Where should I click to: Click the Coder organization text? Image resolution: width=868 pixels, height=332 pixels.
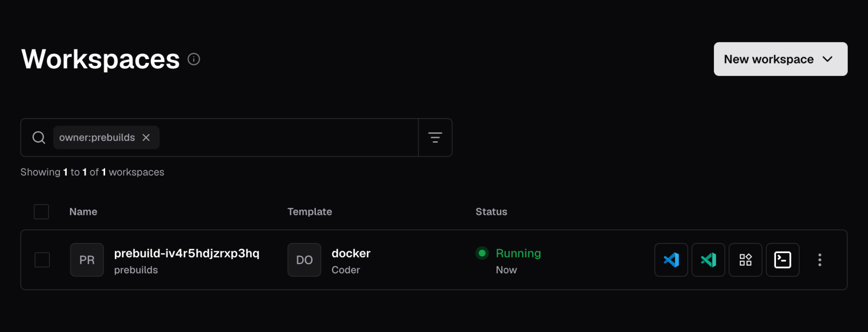pos(345,270)
